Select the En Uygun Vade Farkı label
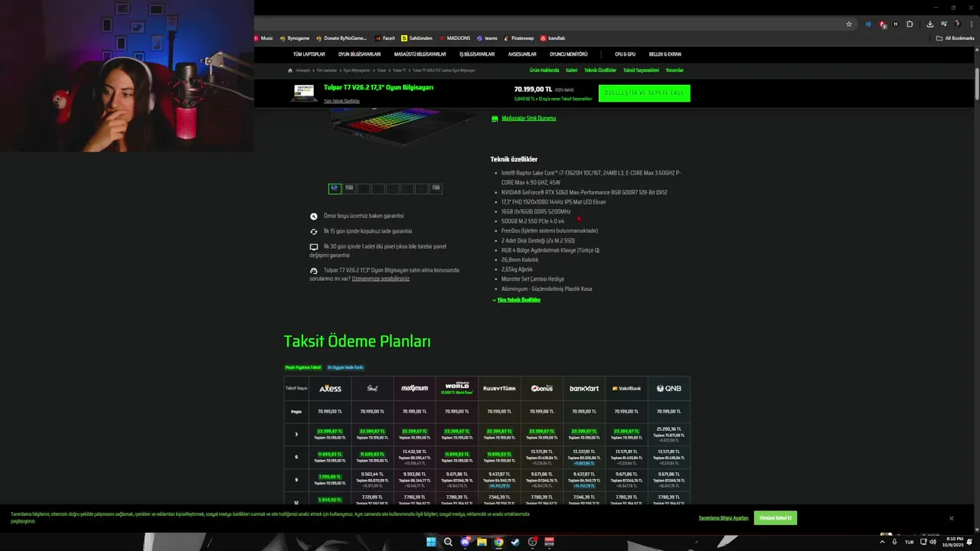 345,367
